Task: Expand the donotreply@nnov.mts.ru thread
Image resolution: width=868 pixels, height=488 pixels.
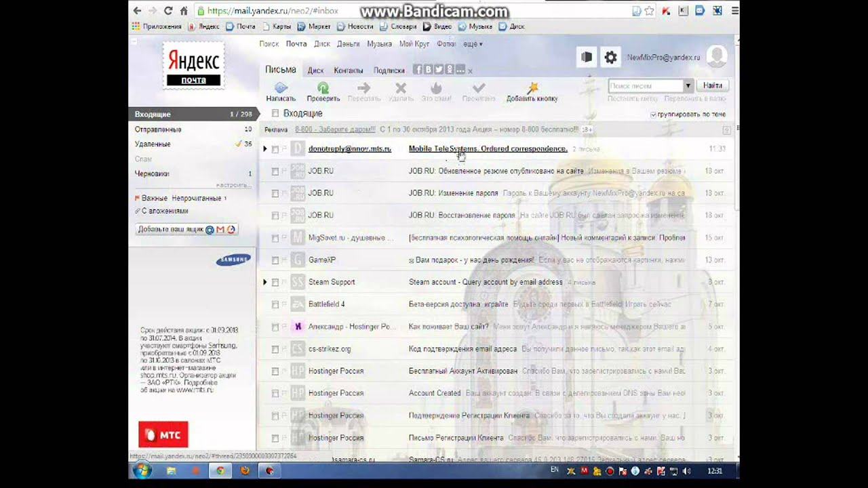Action: (x=265, y=148)
